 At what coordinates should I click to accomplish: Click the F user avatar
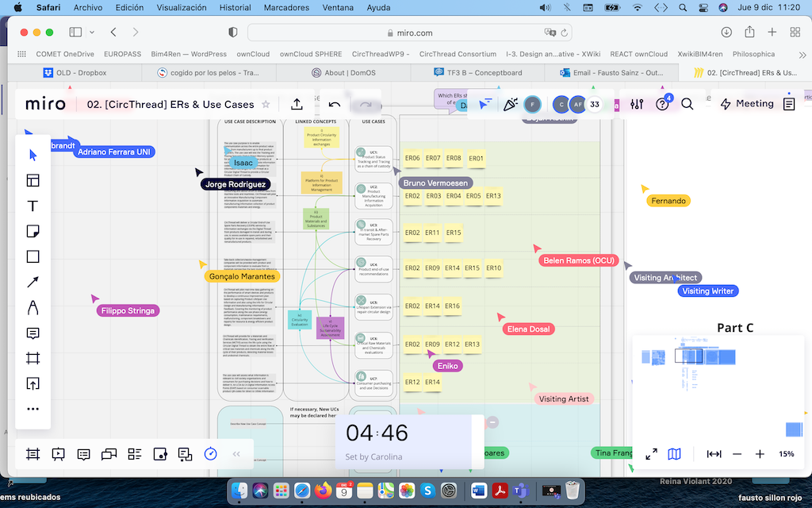[532, 104]
